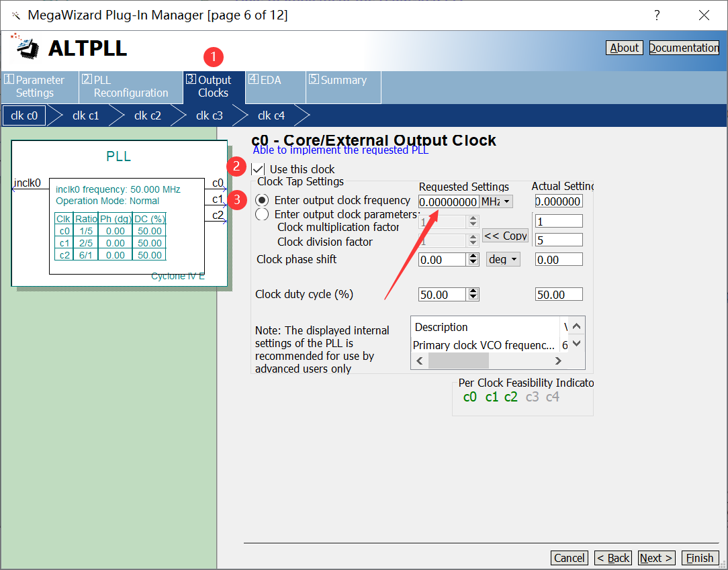Open the Documentation button
728x570 pixels.
pos(684,48)
